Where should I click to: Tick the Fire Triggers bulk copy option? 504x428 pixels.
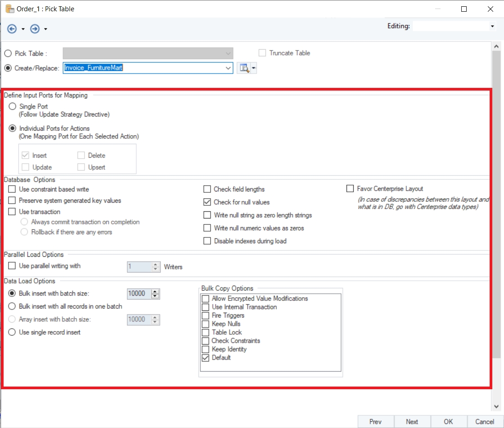pyautogui.click(x=206, y=315)
